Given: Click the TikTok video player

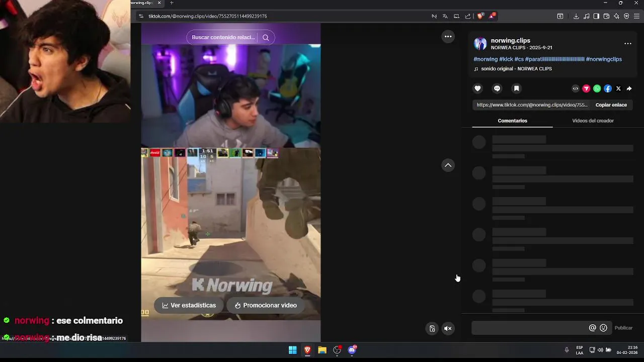Looking at the screenshot, I should pos(230,182).
